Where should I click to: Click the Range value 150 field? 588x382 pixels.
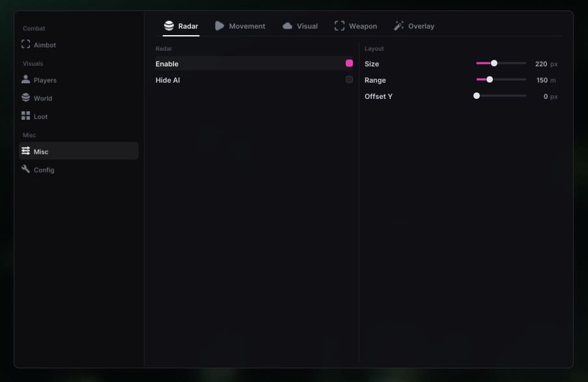click(542, 80)
